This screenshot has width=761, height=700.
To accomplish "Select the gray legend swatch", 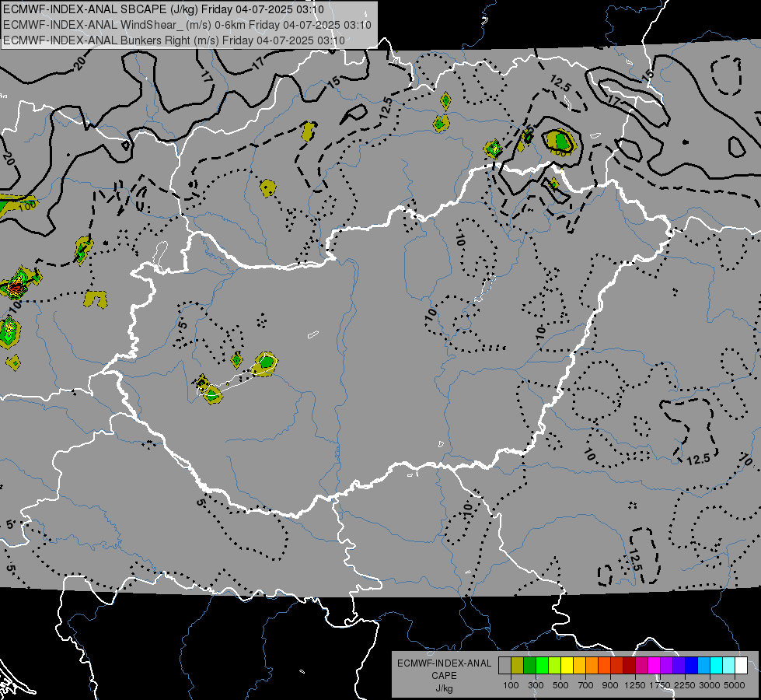I will [504, 666].
